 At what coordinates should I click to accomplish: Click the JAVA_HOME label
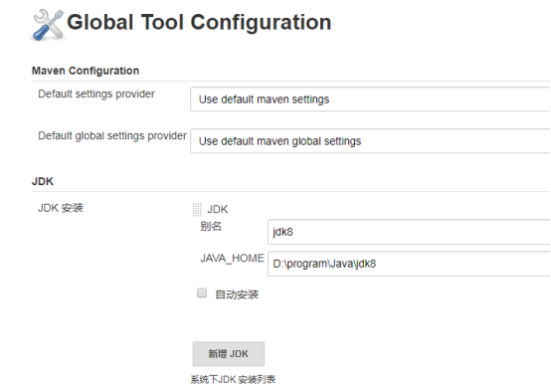point(232,259)
